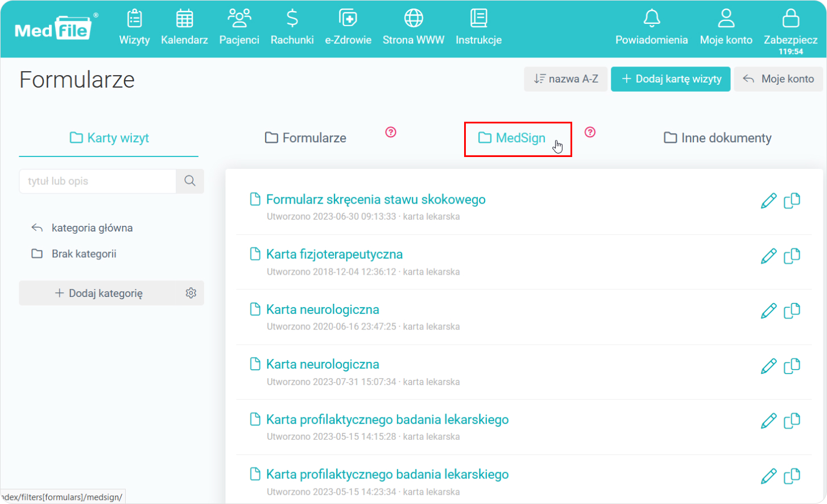Duplicate Formularz skręcenia stawu skokowego

(792, 201)
